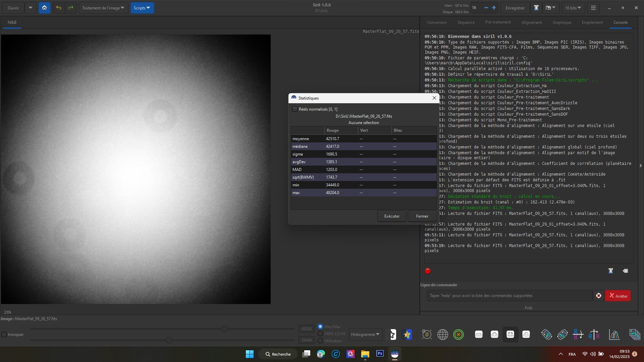Adjust the upper white-point slider
This screenshot has height=362, width=644.
[224, 329]
